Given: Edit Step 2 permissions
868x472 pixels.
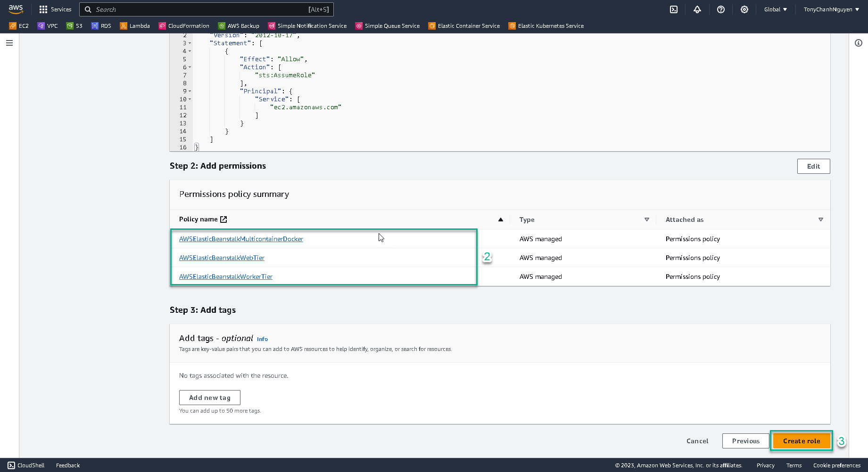Looking at the screenshot, I should pyautogui.click(x=813, y=166).
